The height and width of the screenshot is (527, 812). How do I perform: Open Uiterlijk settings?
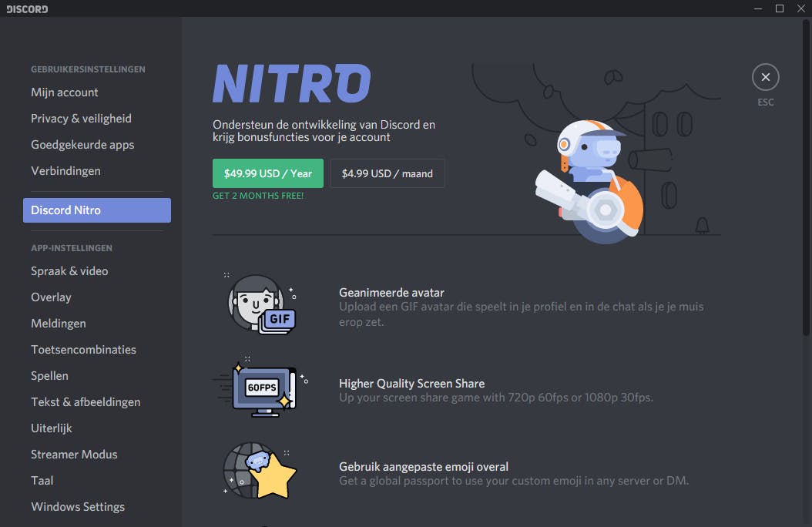coord(97,428)
